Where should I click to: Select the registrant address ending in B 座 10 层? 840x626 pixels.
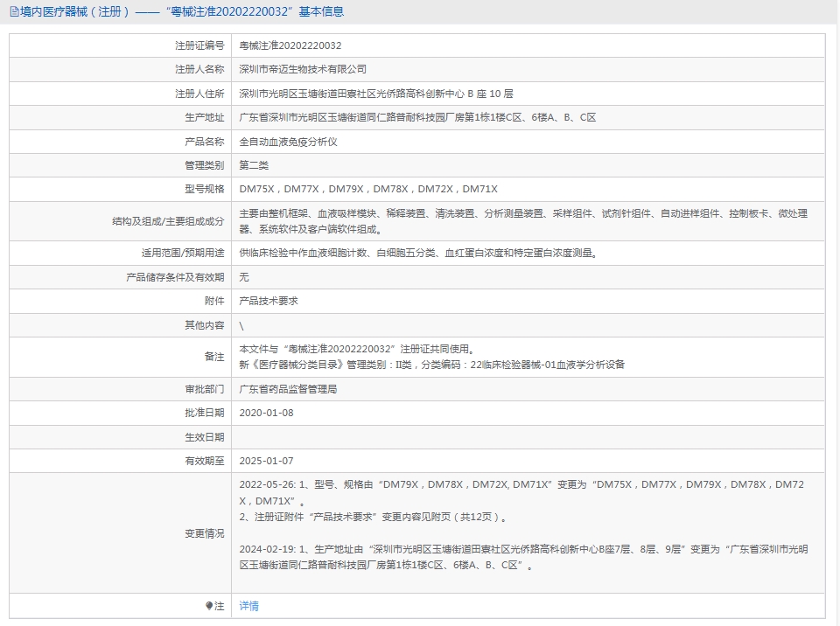tap(376, 94)
